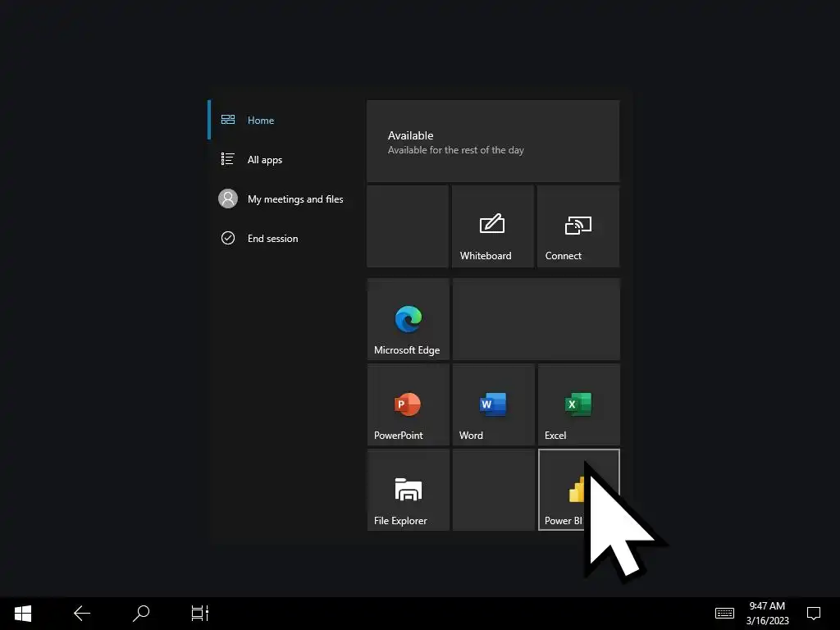The width and height of the screenshot is (840, 630).
Task: Open the on-screen keyboard icon
Action: coord(724,613)
